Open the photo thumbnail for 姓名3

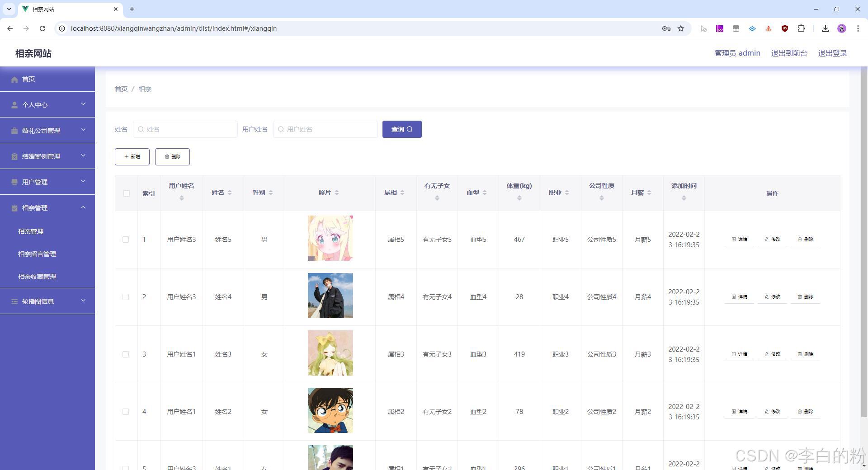point(330,353)
